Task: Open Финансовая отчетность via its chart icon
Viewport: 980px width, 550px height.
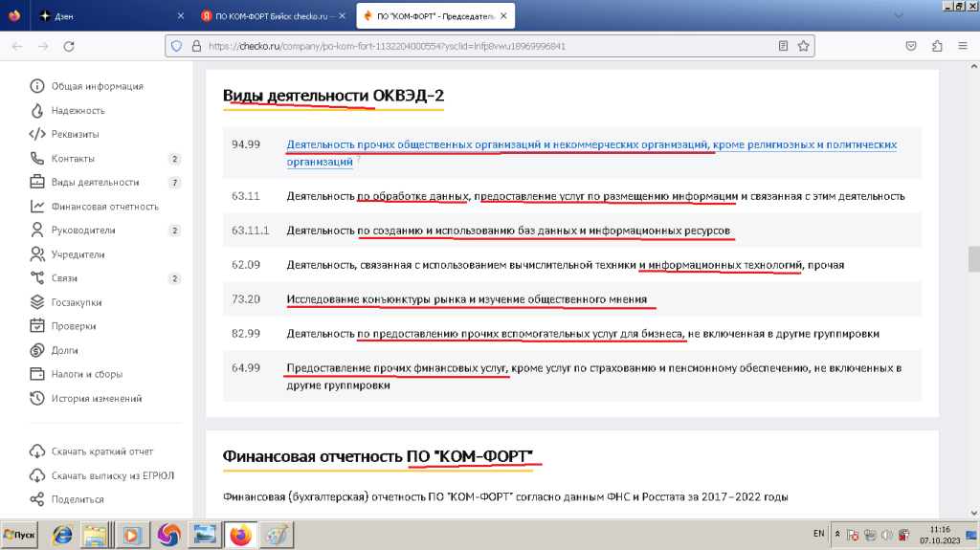Action: tap(37, 207)
